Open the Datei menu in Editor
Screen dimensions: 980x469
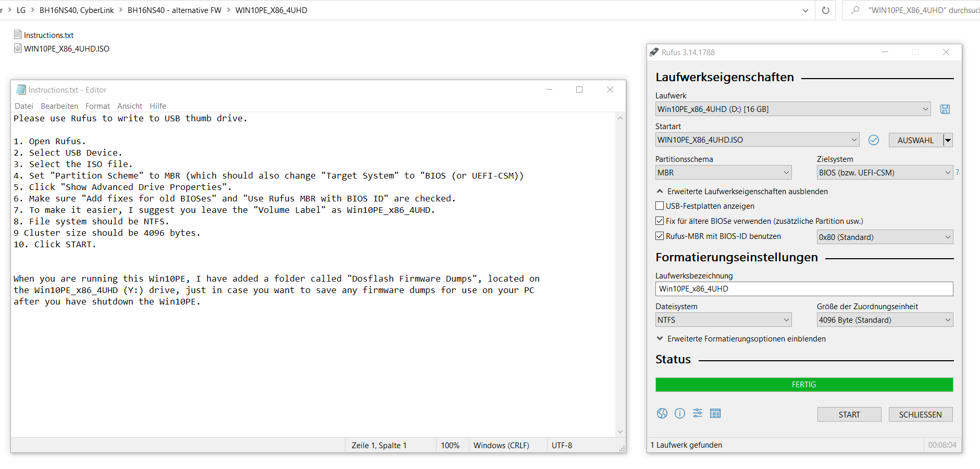pyautogui.click(x=24, y=106)
